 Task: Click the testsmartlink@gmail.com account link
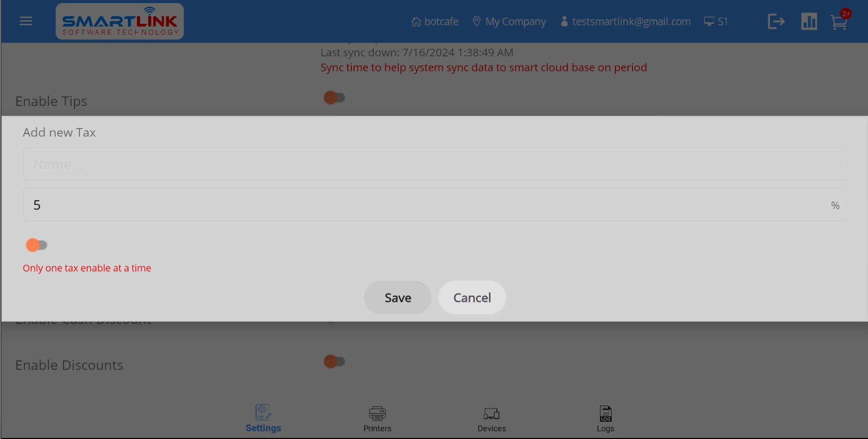[625, 21]
